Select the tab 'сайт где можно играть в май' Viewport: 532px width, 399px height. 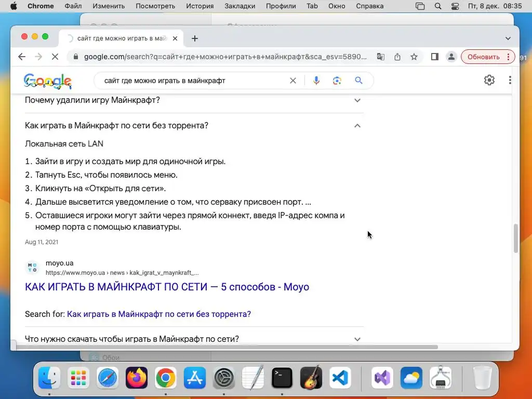click(x=122, y=38)
